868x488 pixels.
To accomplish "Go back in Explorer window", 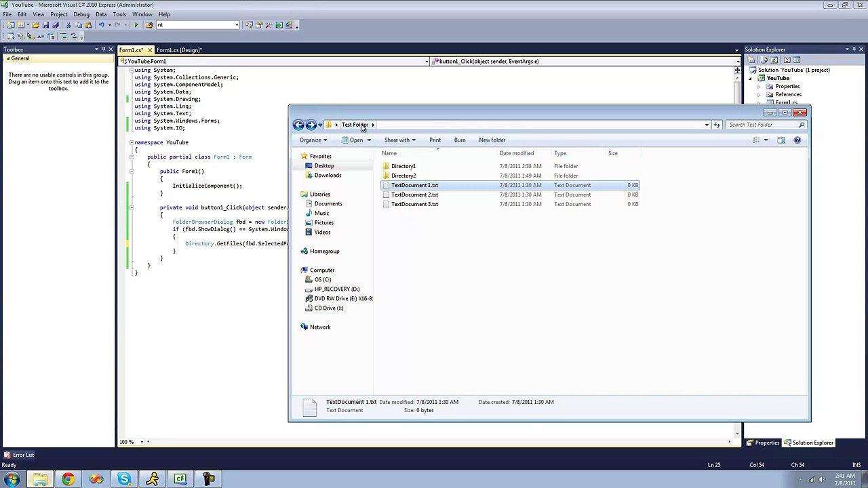I will (298, 125).
